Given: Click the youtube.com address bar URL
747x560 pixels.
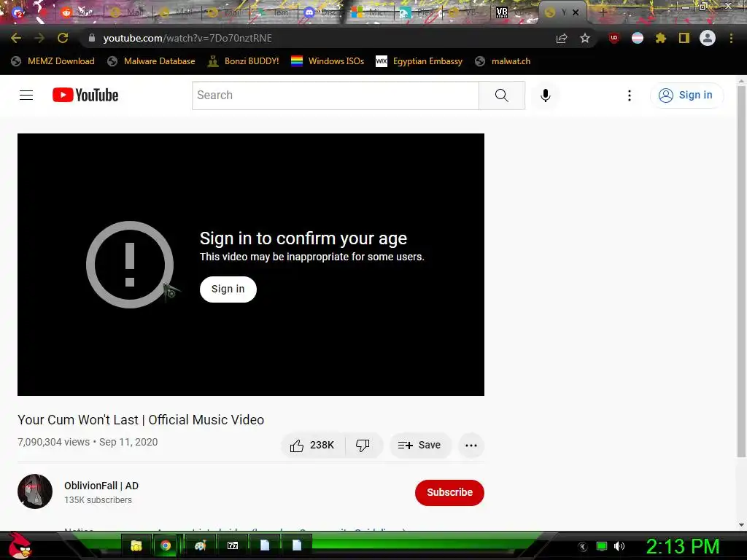Looking at the screenshot, I should [187, 38].
